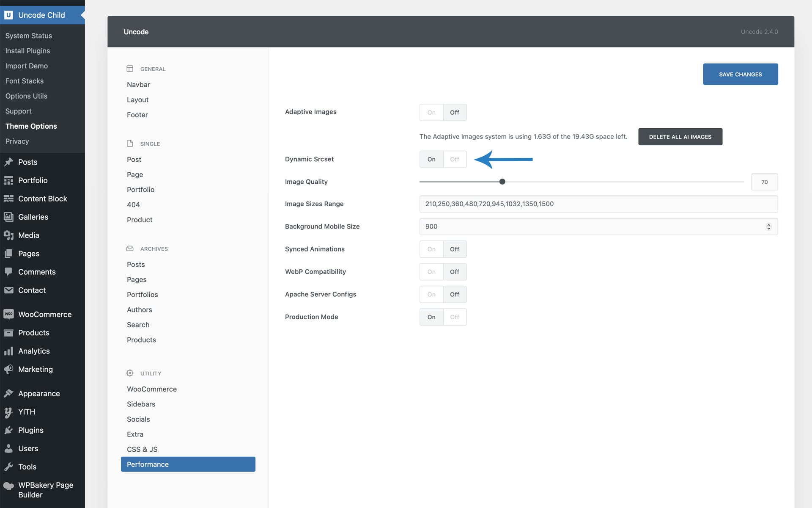The width and height of the screenshot is (812, 508).
Task: Set Dynamic Srcset to On
Action: 431,159
